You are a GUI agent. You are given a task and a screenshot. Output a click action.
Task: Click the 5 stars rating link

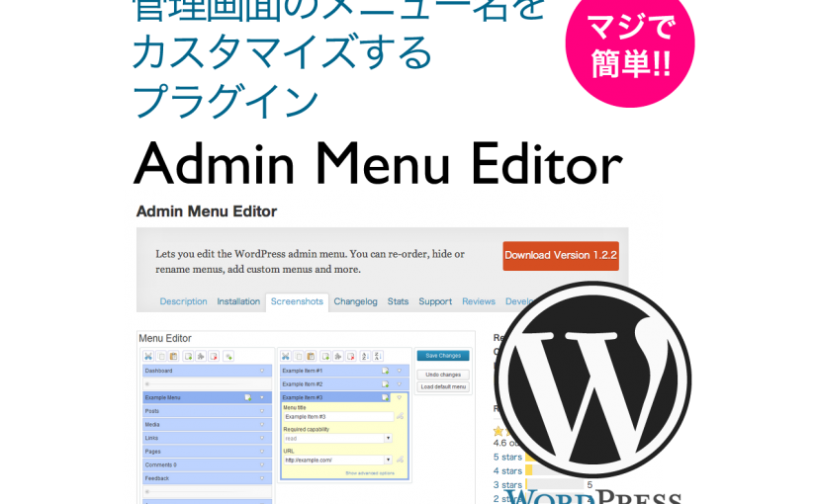coord(507,458)
